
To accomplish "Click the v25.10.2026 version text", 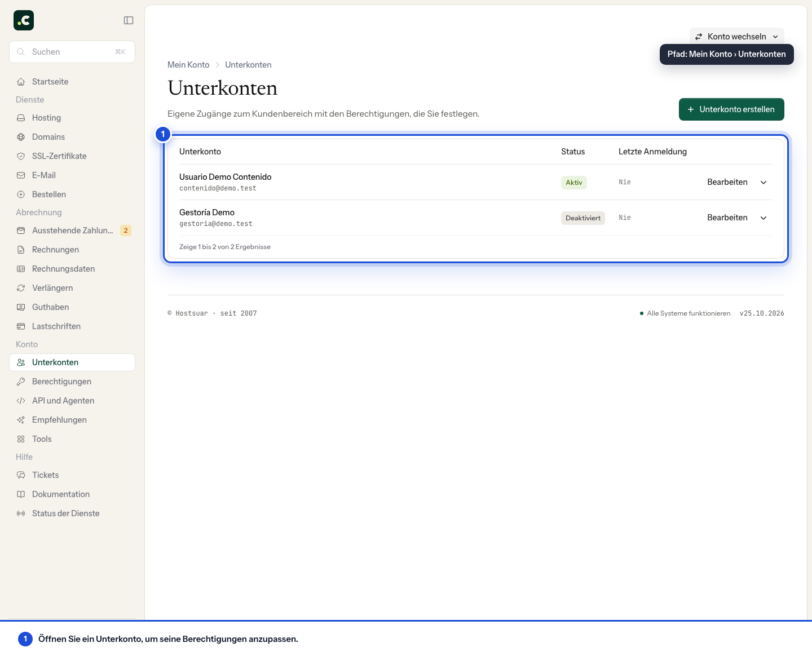I will pos(762,313).
